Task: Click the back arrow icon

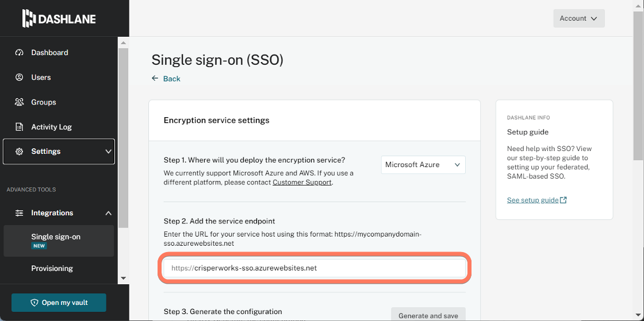Action: coord(155,78)
